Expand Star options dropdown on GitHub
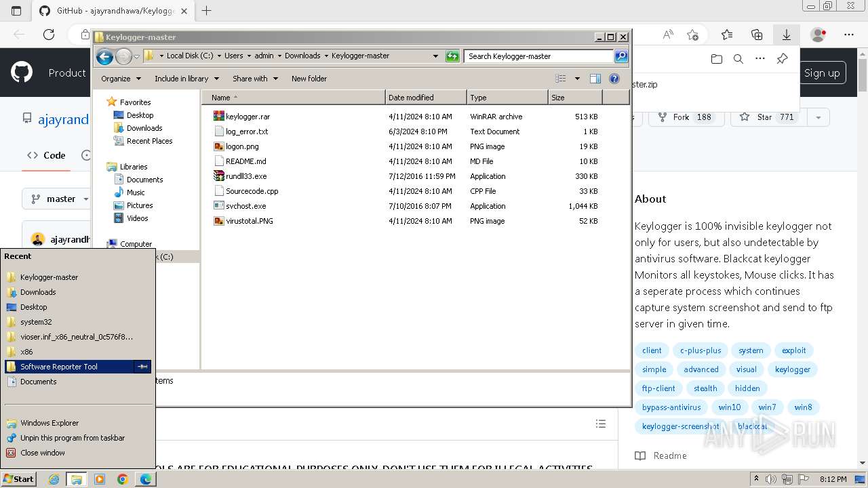 818,117
